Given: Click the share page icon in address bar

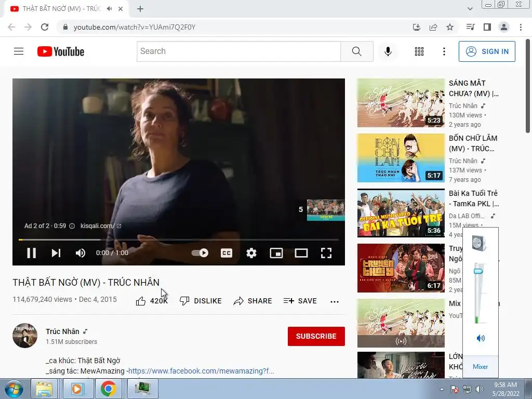Looking at the screenshot, I should [433, 27].
